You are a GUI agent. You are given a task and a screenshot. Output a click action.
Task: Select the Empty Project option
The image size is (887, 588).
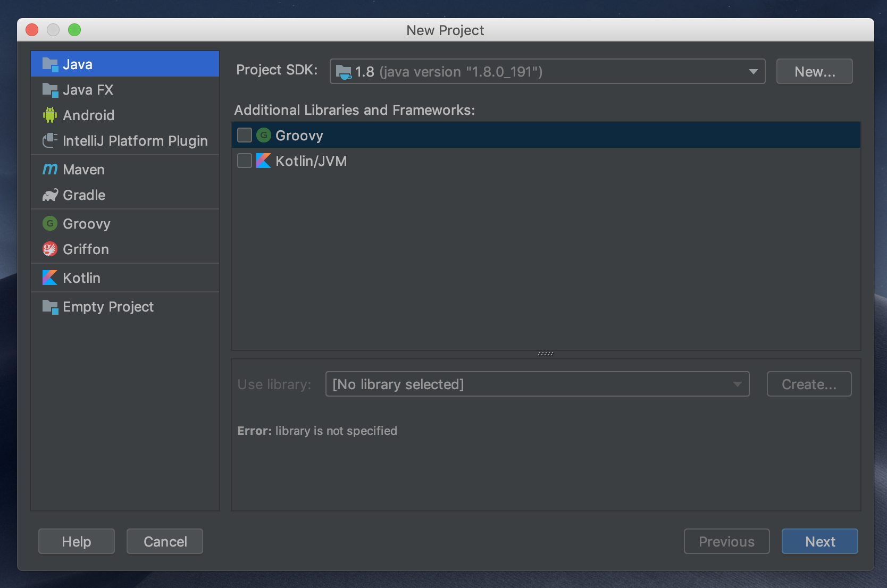click(x=125, y=307)
